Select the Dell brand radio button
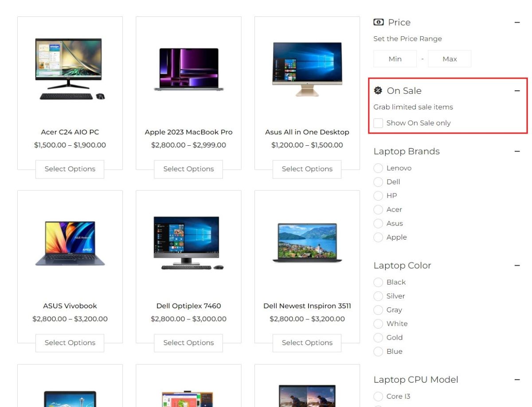The width and height of the screenshot is (532, 407). [378, 182]
